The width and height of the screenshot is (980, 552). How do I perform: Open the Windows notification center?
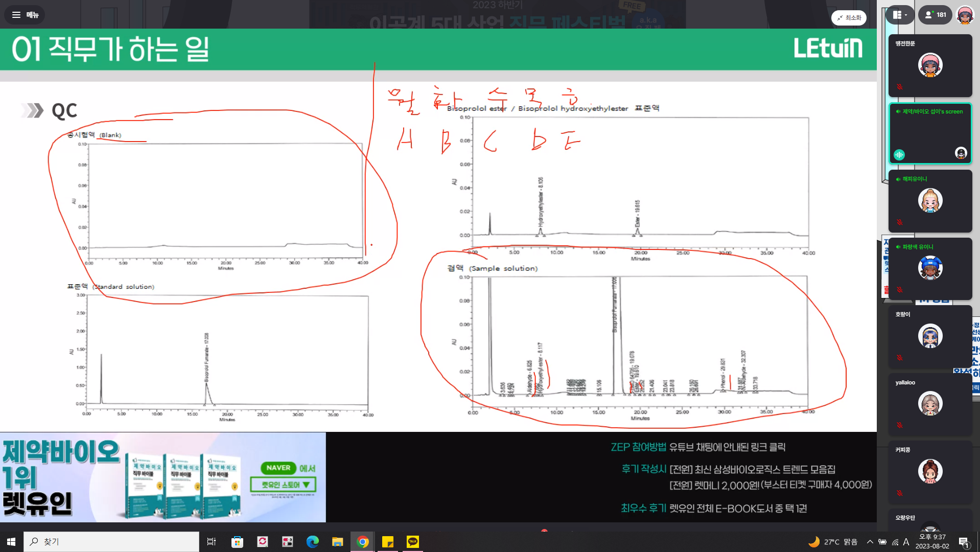coord(963,542)
